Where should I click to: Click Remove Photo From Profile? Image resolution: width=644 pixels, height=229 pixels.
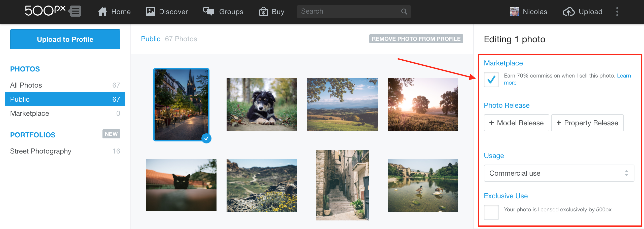pos(416,39)
